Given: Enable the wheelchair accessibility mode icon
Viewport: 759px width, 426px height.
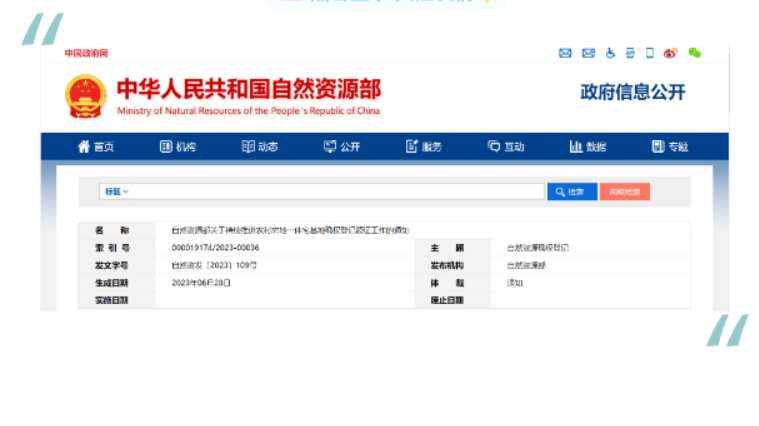Looking at the screenshot, I should click(x=610, y=53).
